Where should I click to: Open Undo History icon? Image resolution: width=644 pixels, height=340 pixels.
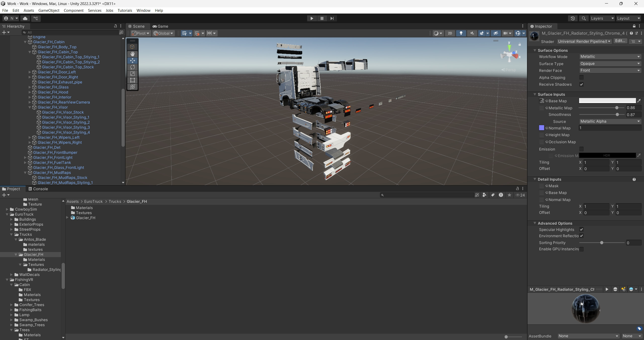[x=573, y=18]
